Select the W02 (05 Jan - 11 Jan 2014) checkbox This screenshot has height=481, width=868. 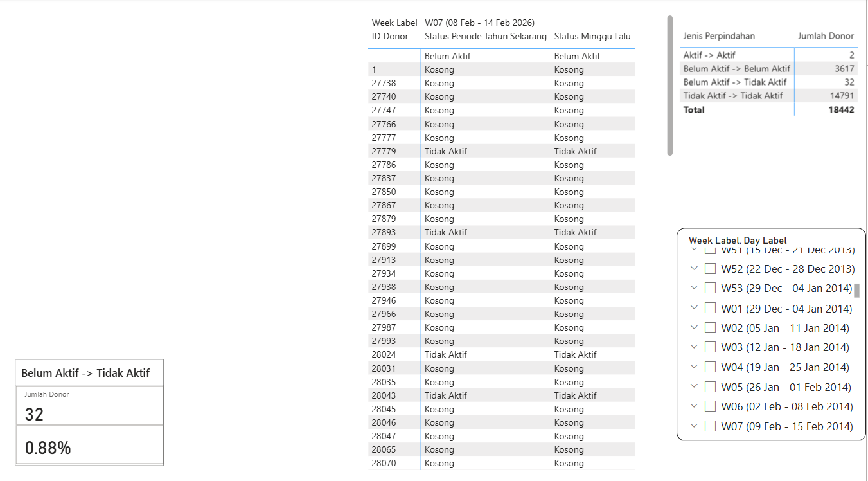pyautogui.click(x=710, y=328)
